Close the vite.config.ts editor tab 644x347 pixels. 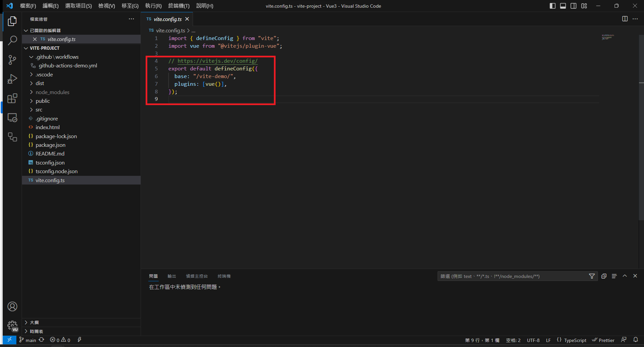187,19
